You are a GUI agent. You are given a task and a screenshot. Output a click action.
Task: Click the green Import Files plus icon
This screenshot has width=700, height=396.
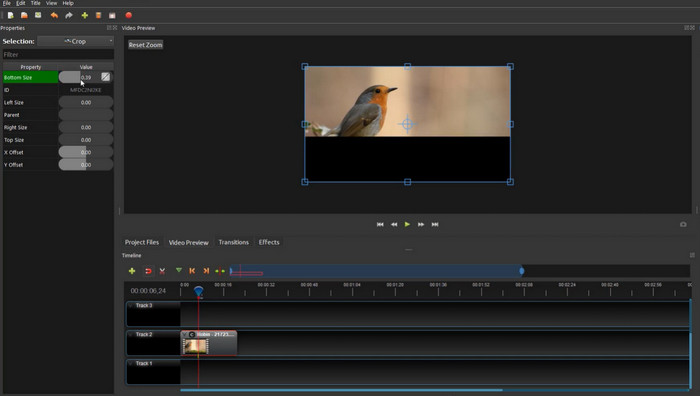coord(84,15)
